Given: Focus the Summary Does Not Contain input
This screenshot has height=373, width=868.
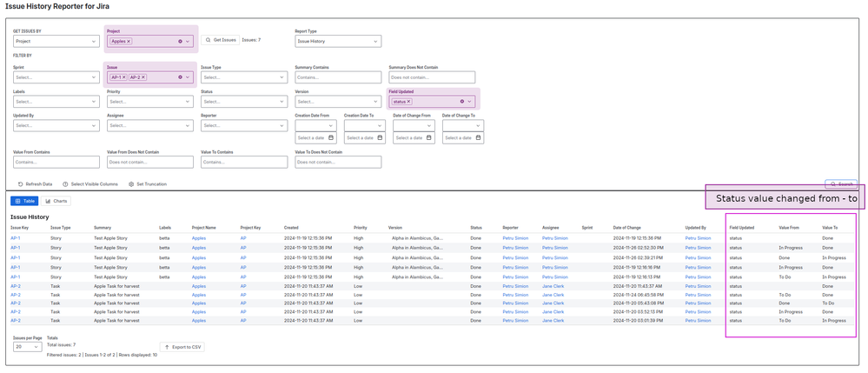Looking at the screenshot, I should coord(432,77).
